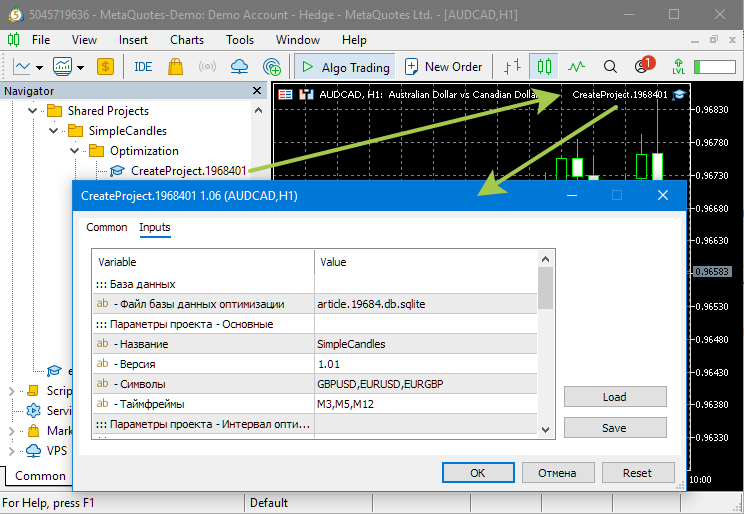Click the inputs list scrollbar thumb
This screenshot has width=744, height=514.
545,288
